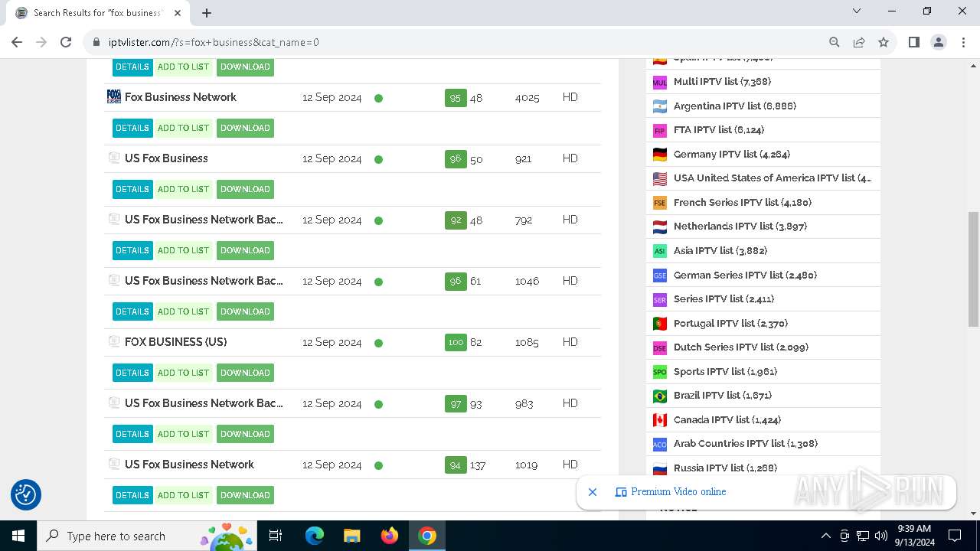The height and width of the screenshot is (551, 980).
Task: Open FOX BUSINESS (US) channel link
Action: pyautogui.click(x=176, y=342)
